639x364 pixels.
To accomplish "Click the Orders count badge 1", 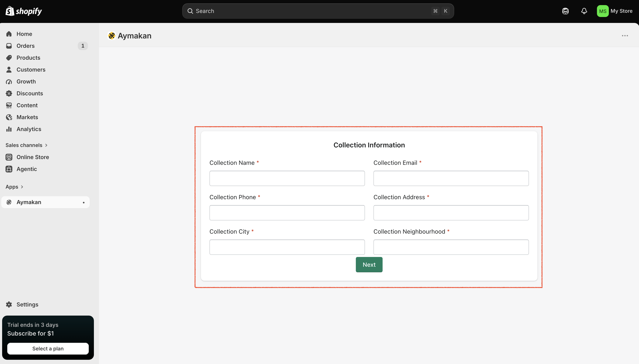I will pos(83,46).
